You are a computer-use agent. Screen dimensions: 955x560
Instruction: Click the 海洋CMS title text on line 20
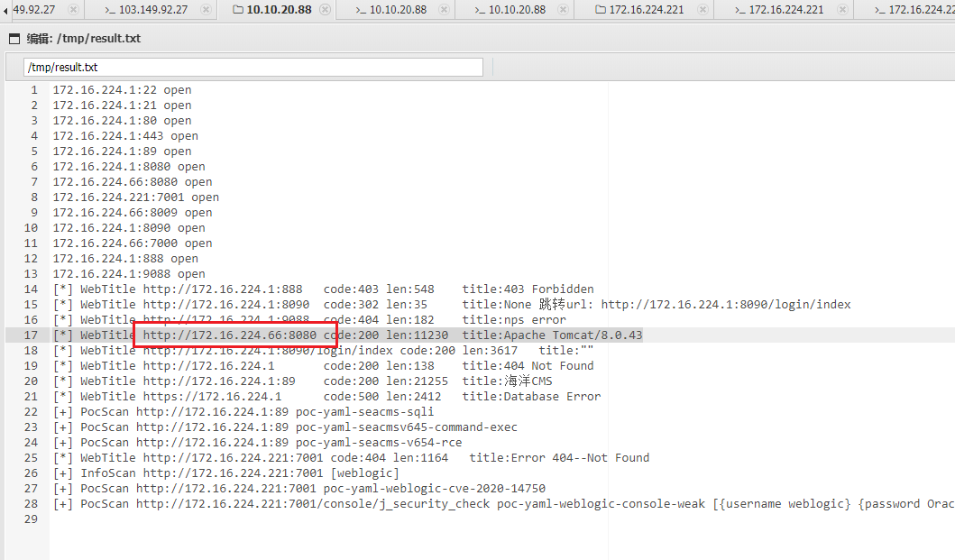click(x=528, y=381)
